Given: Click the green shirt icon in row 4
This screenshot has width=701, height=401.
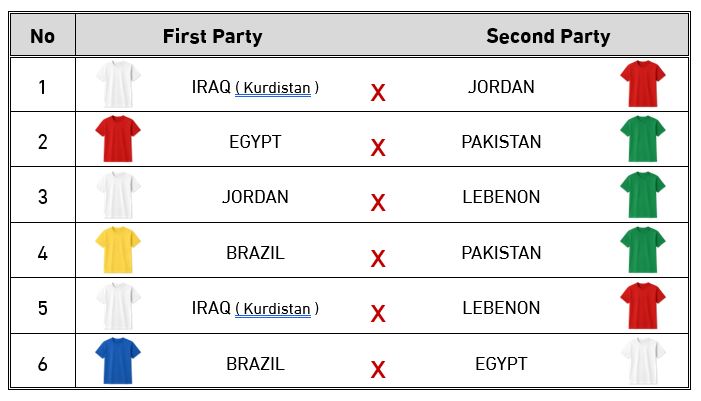Looking at the screenshot, I should 642,250.
